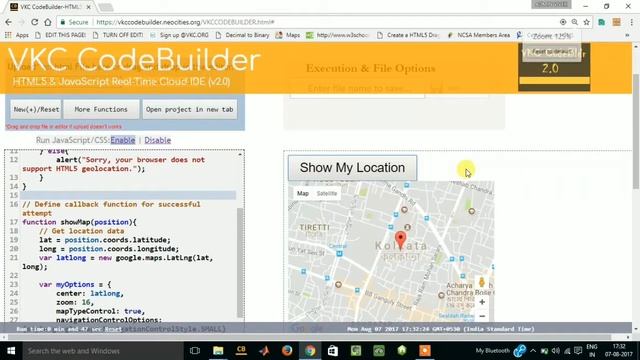Click the More Functions button
The image size is (640, 360).
pos(101,109)
